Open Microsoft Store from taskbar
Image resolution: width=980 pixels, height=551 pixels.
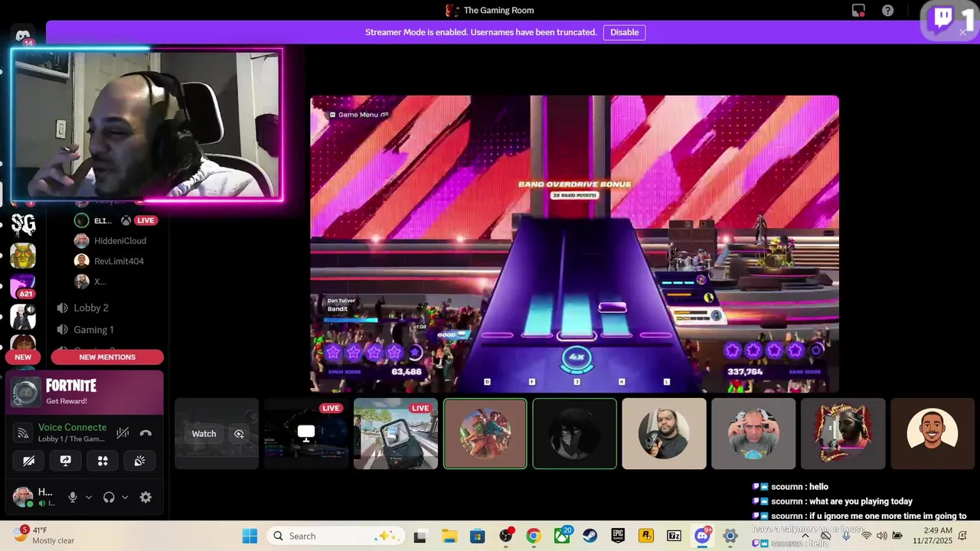pyautogui.click(x=477, y=536)
